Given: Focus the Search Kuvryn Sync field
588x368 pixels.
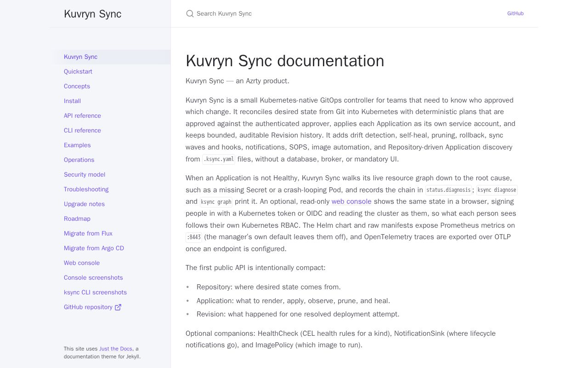Looking at the screenshot, I should pyautogui.click(x=340, y=14).
